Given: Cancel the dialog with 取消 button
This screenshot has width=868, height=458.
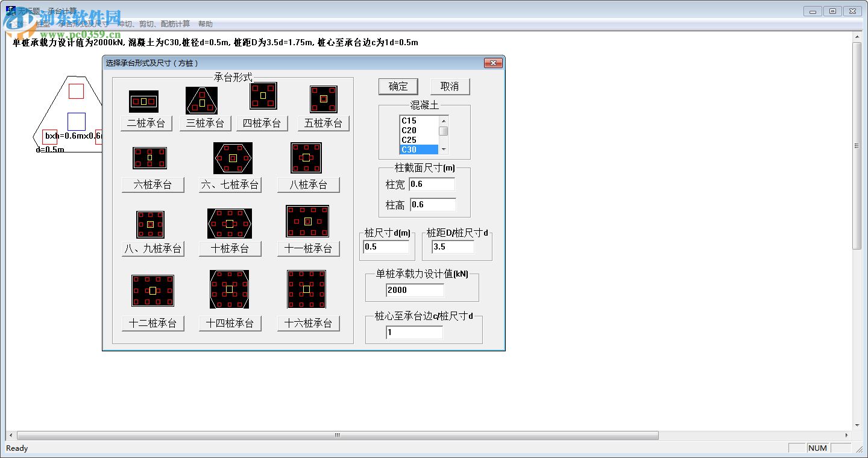Looking at the screenshot, I should tap(450, 86).
